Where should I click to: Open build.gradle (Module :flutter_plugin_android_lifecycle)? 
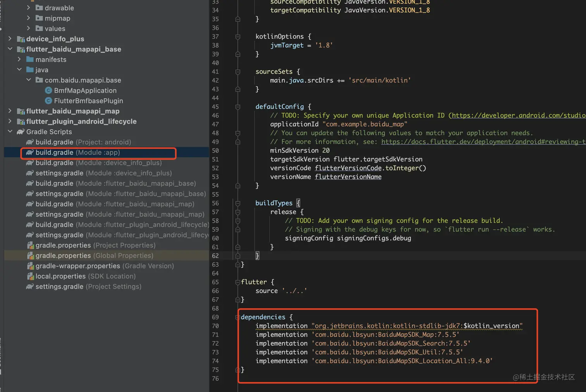pos(122,224)
